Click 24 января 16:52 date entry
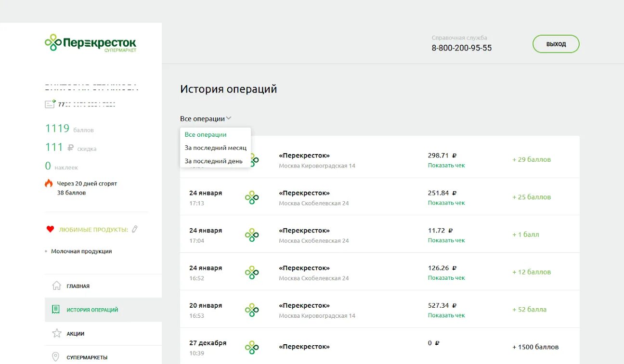624x364 pixels. coord(206,273)
